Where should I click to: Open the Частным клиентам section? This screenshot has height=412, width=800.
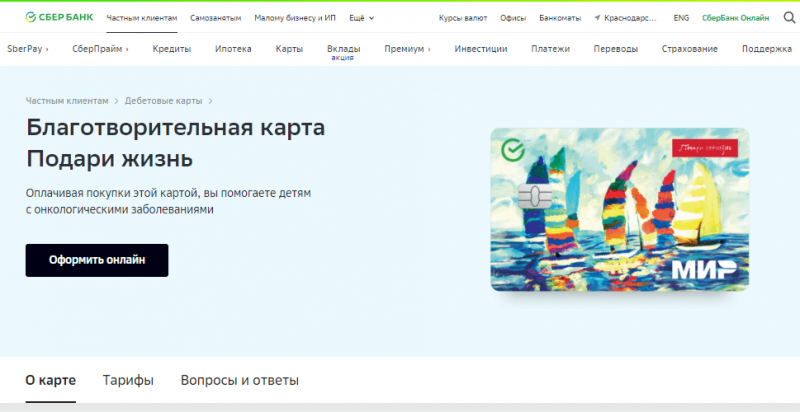(142, 18)
